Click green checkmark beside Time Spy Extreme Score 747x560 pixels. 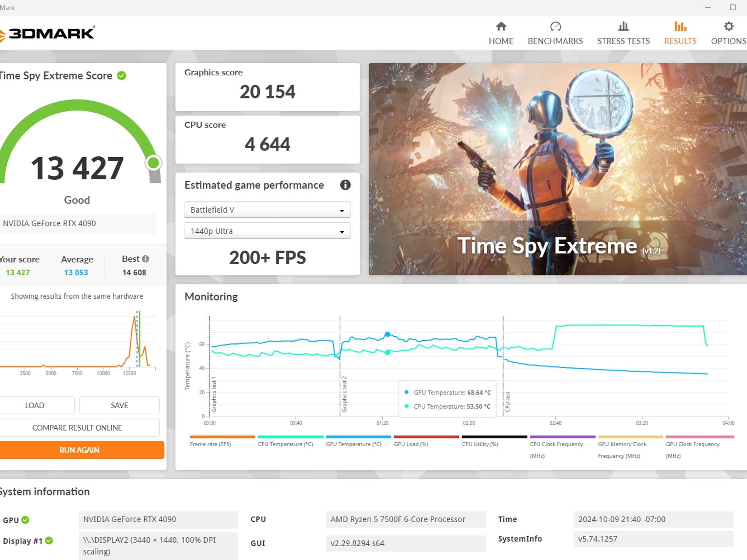point(121,75)
